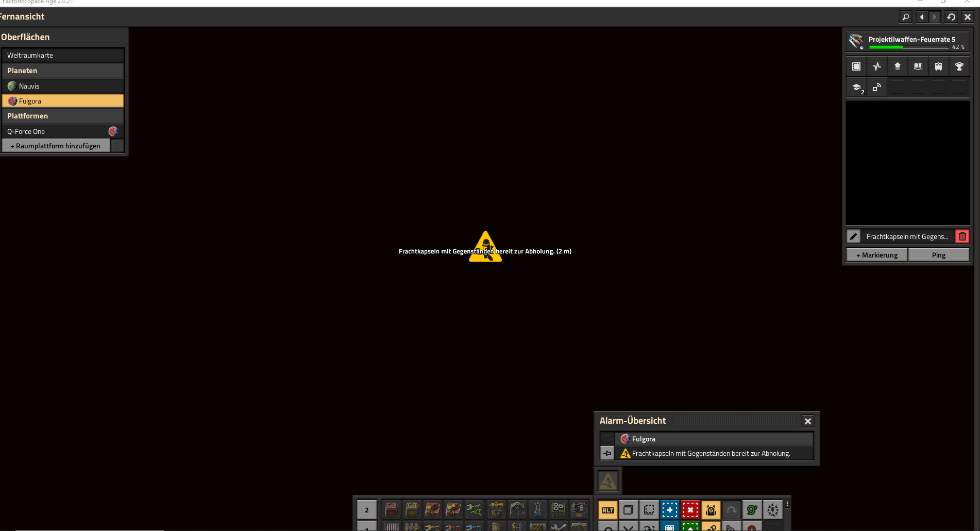The image size is (980, 531).
Task: Click quickbar row number 2 selector
Action: 367,510
